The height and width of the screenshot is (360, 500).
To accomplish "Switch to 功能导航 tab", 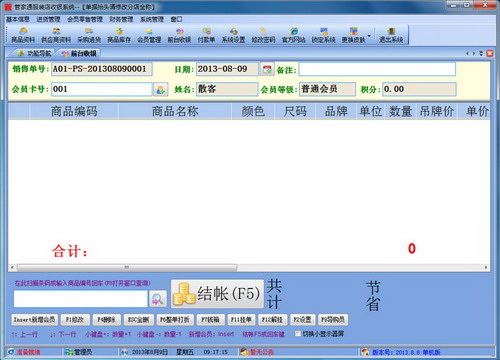I will [x=34, y=53].
